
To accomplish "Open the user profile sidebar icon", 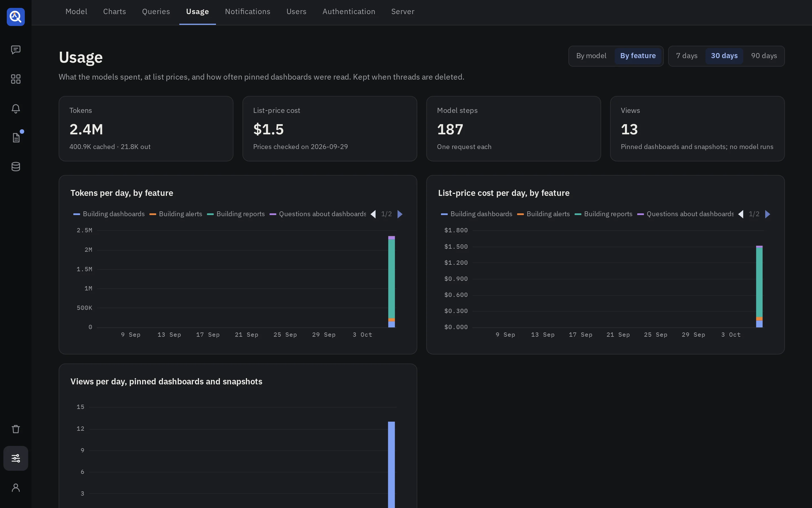I will pos(16,487).
